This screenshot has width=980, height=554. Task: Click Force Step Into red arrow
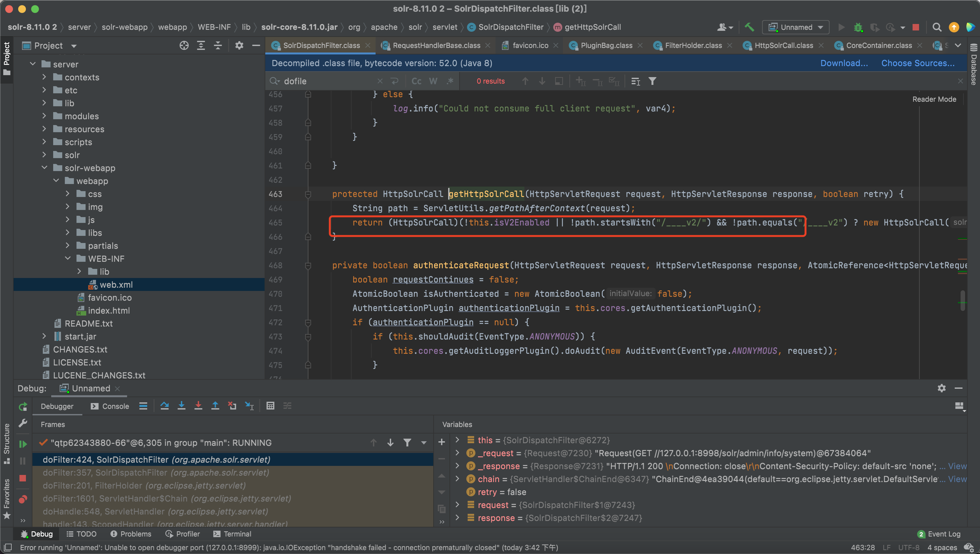(x=198, y=406)
